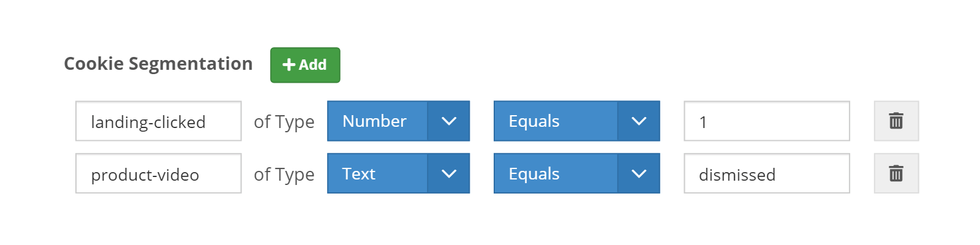The width and height of the screenshot is (980, 245).
Task: Select the Equals operator label for product-video
Action: (x=534, y=174)
